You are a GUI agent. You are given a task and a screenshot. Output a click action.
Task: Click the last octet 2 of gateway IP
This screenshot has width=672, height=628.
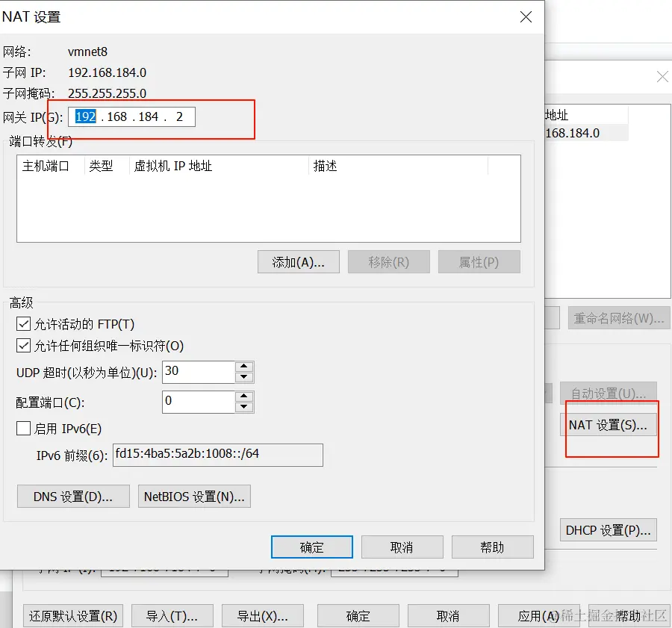[179, 116]
